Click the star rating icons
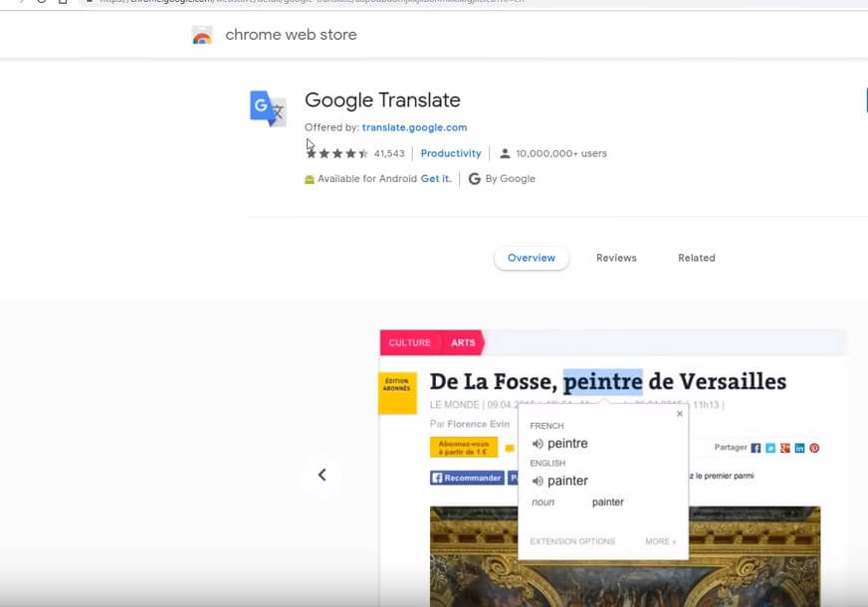The image size is (868, 607). click(337, 153)
